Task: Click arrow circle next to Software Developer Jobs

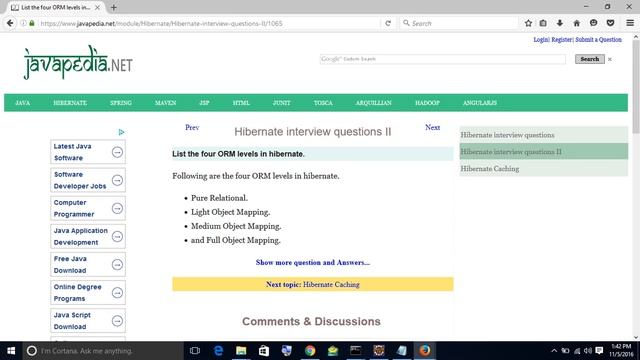Action: pyautogui.click(x=117, y=180)
